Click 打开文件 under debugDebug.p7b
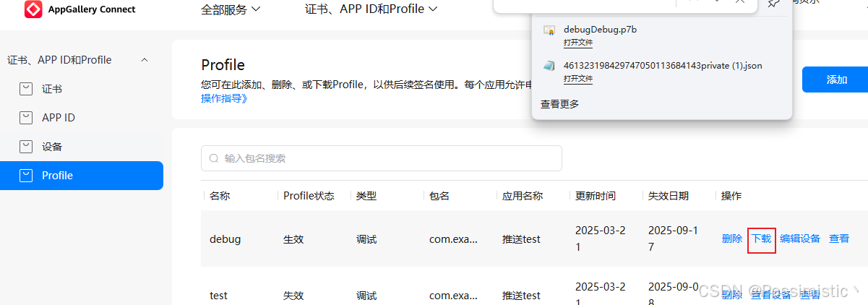This screenshot has width=868, height=305. click(578, 43)
